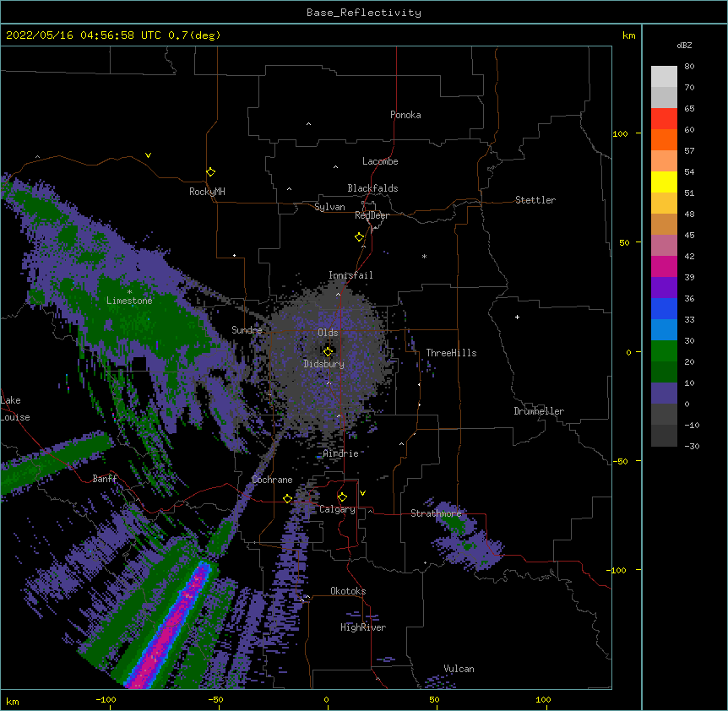The width and height of the screenshot is (728, 711).
Task: Click the Drumheller label
Action: (x=539, y=411)
